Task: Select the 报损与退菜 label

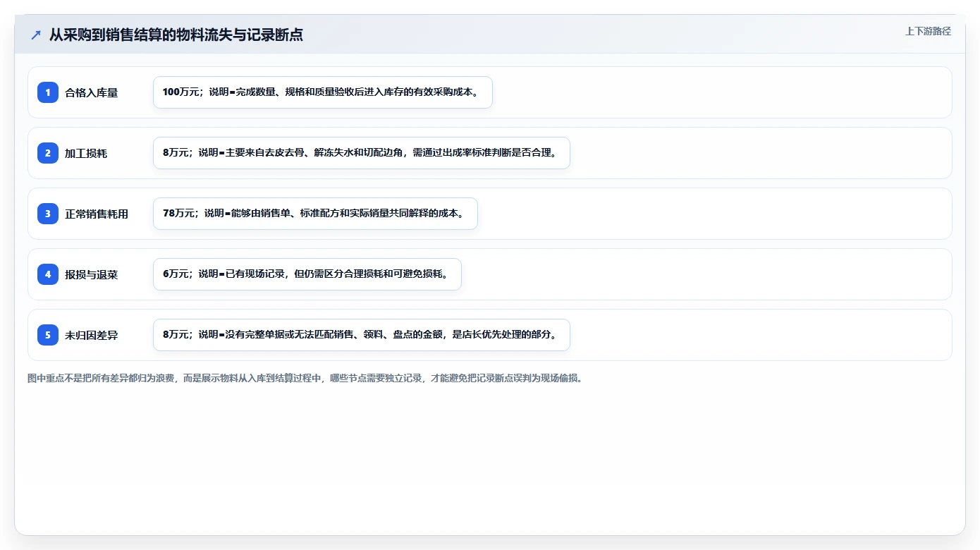Action: pos(92,274)
